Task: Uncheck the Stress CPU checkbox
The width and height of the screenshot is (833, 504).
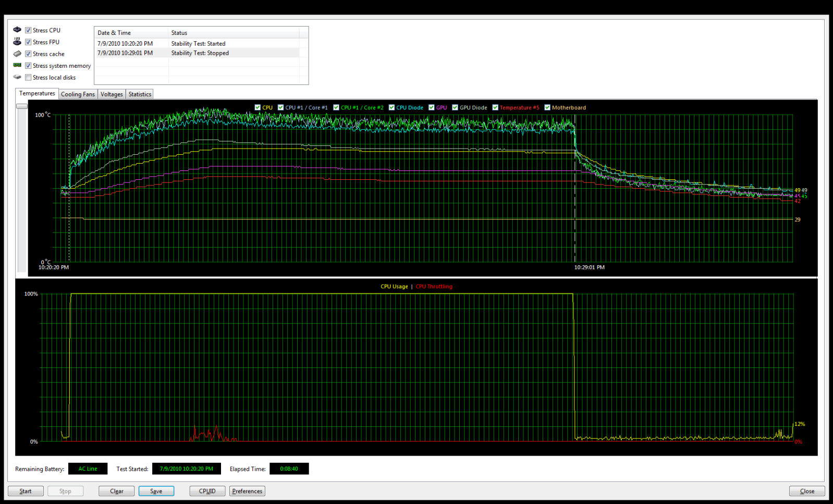Action: [28, 30]
